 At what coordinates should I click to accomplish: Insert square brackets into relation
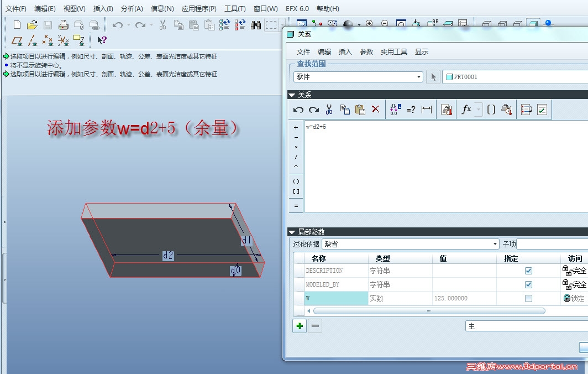point(296,191)
